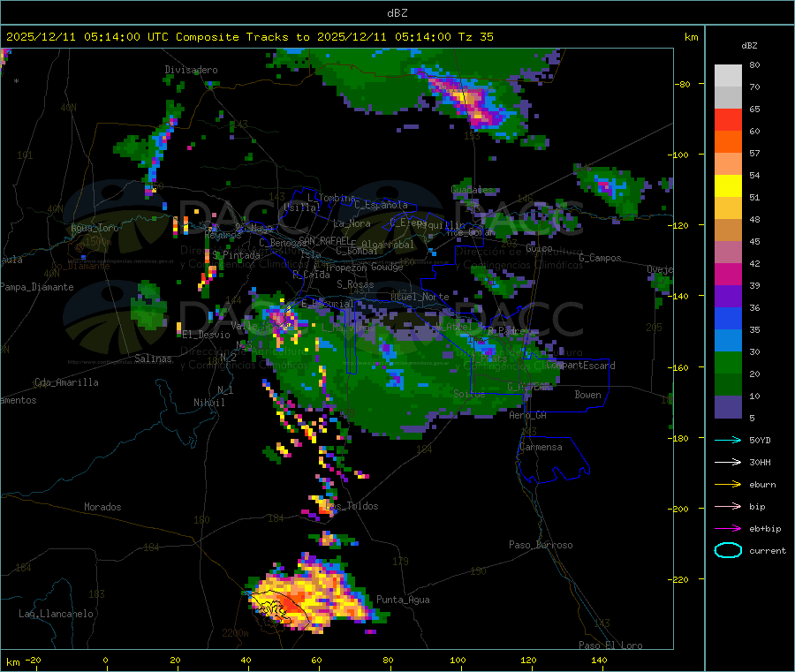Pick the magenta 39-42 dBZ swatch
The height and width of the screenshot is (672, 795).
click(x=728, y=274)
